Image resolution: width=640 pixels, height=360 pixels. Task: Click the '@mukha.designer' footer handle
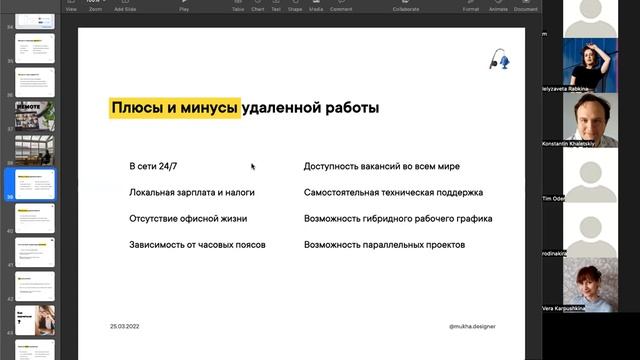[472, 326]
